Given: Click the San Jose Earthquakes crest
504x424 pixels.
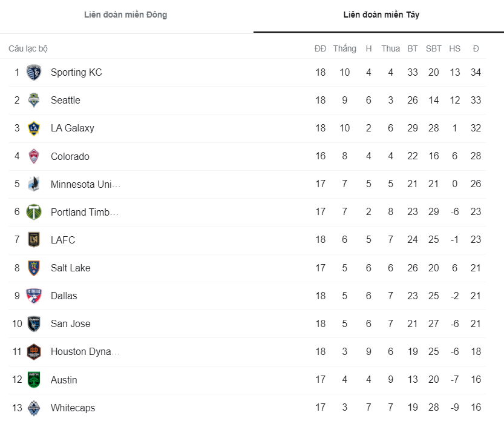Looking at the screenshot, I should click(x=33, y=323).
